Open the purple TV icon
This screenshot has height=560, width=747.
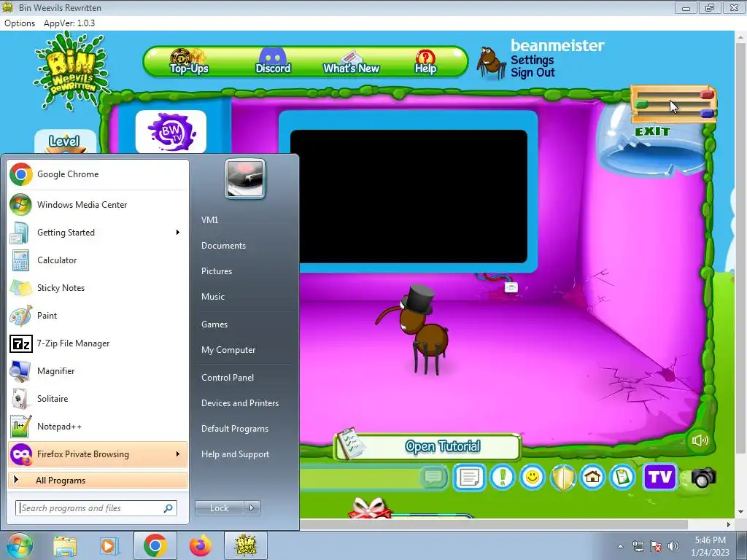[x=659, y=477]
